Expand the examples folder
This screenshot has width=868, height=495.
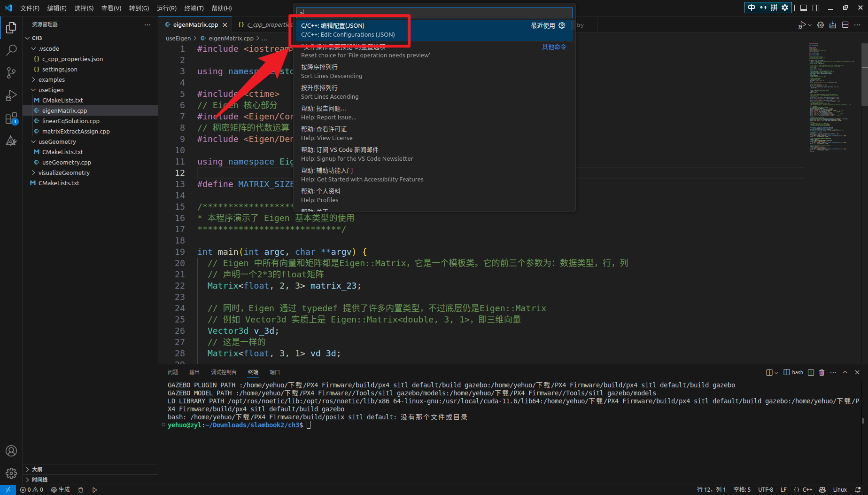tap(33, 79)
